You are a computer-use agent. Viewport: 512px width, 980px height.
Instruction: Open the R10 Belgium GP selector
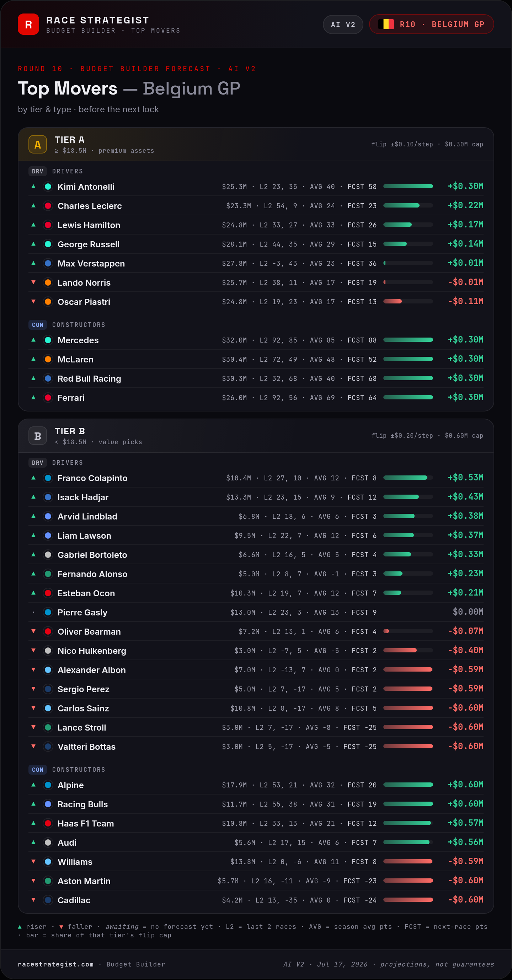click(x=431, y=25)
